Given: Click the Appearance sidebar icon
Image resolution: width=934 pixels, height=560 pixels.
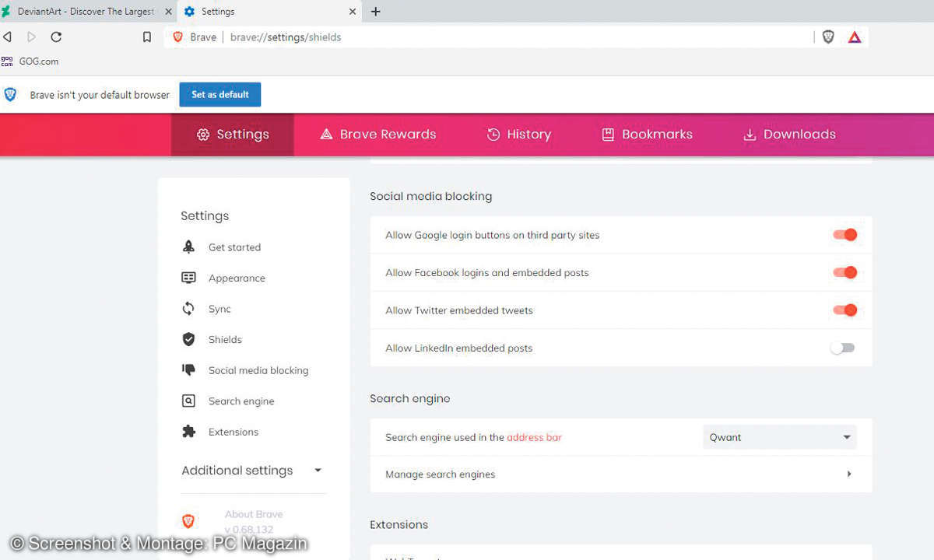Looking at the screenshot, I should pos(188,278).
